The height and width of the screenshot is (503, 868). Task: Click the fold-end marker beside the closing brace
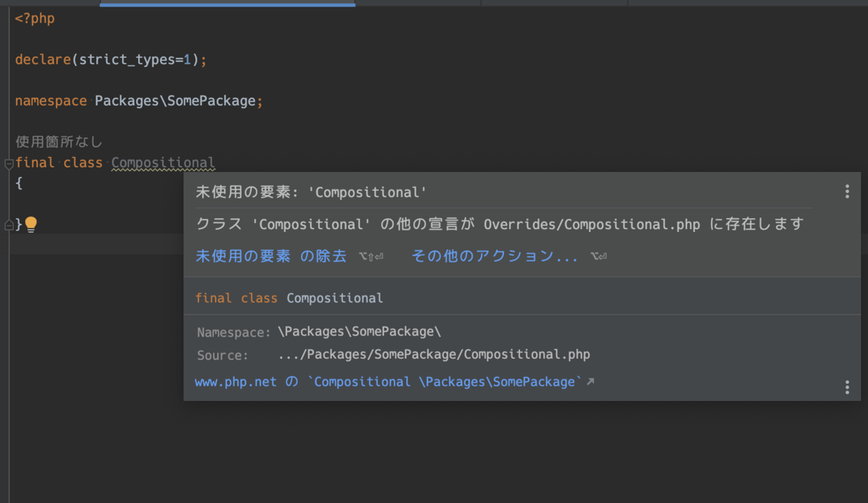(x=9, y=225)
